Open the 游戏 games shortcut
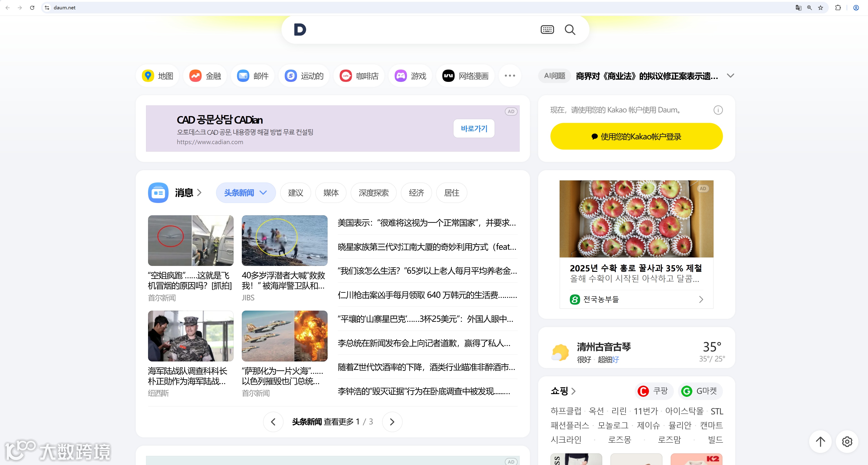This screenshot has height=465, width=868. tap(410, 76)
